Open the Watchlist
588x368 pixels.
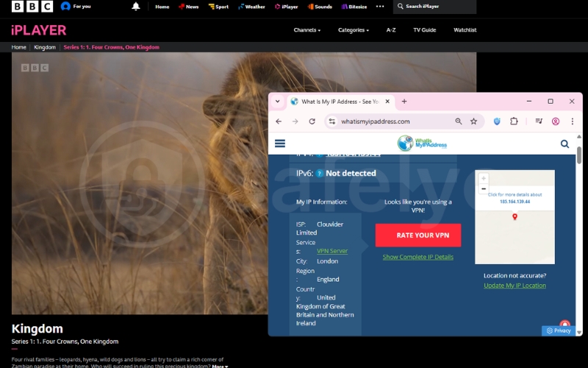pos(465,30)
